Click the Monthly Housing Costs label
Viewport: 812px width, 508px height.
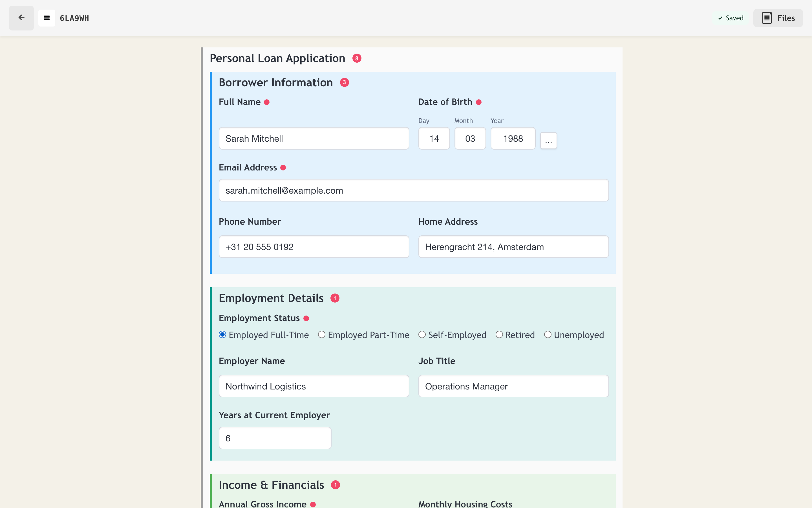click(x=465, y=504)
